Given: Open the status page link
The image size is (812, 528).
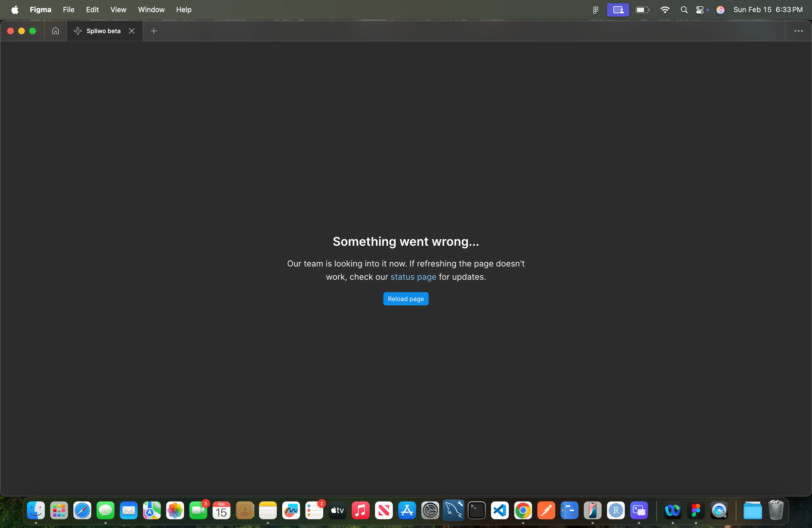Looking at the screenshot, I should click(413, 277).
